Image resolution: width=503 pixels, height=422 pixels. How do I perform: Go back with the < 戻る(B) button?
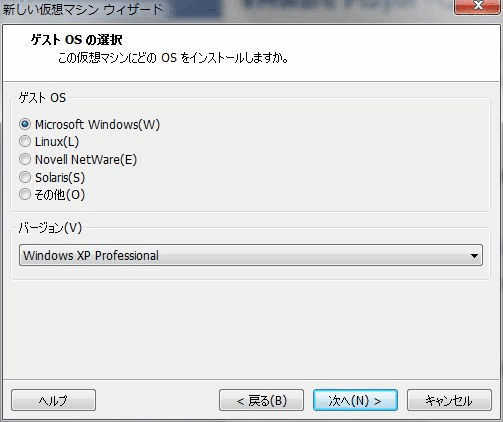261,400
